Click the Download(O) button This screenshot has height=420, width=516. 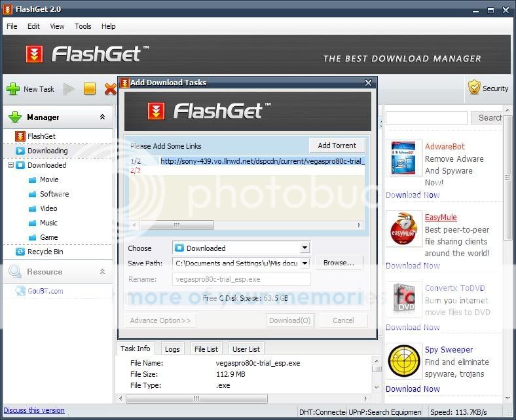click(x=290, y=320)
